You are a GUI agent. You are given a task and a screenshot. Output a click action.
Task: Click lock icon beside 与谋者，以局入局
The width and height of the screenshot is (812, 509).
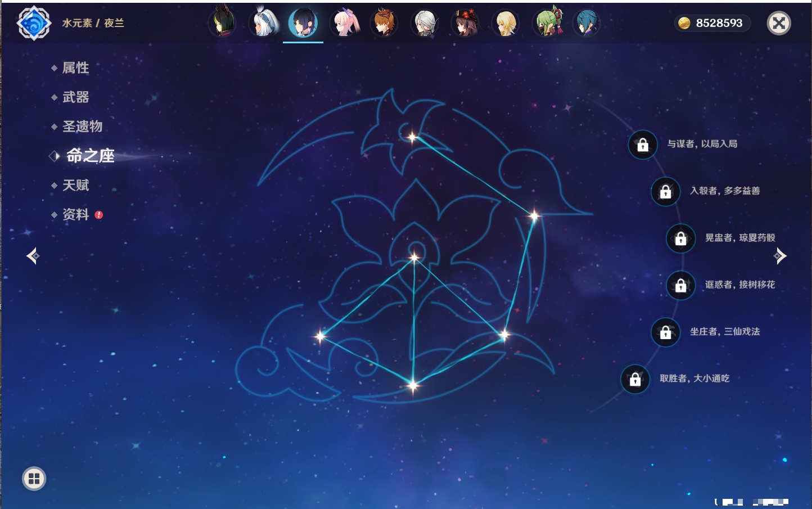tap(643, 145)
